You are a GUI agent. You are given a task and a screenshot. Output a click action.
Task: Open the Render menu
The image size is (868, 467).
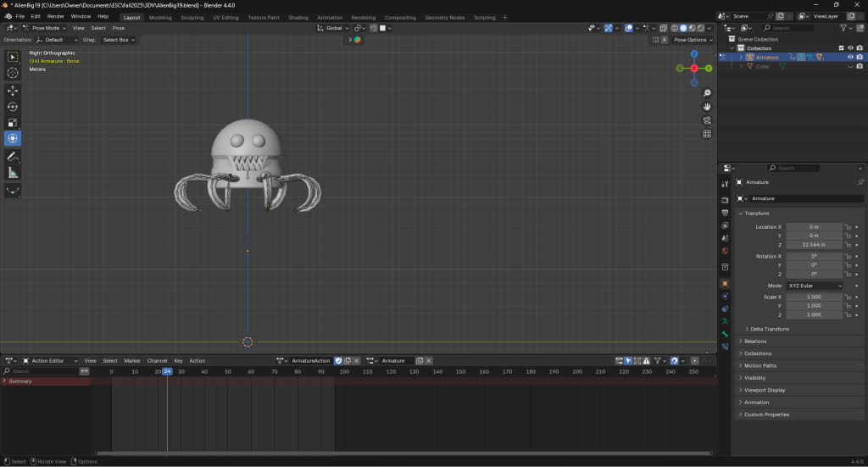(x=56, y=16)
